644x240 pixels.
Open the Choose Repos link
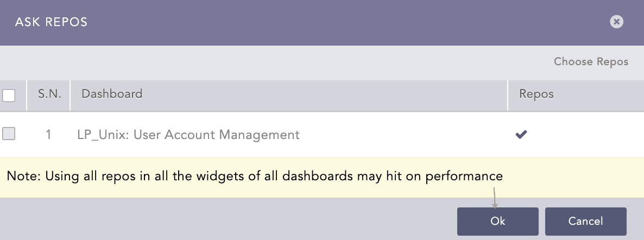591,61
